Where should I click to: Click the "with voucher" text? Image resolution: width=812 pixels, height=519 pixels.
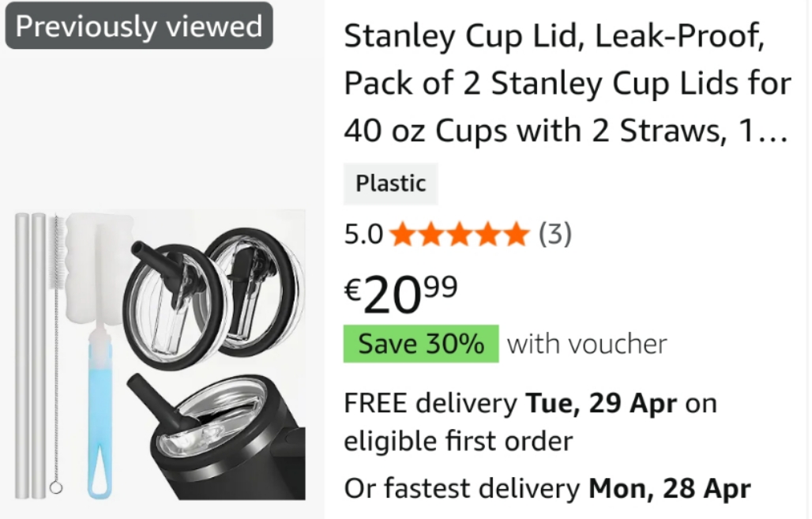point(587,344)
